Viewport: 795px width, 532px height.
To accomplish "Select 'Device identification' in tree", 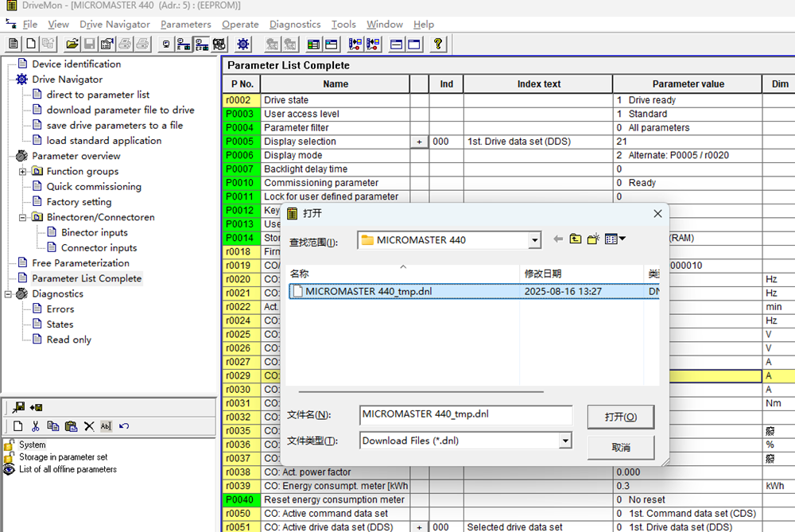I will click(76, 64).
